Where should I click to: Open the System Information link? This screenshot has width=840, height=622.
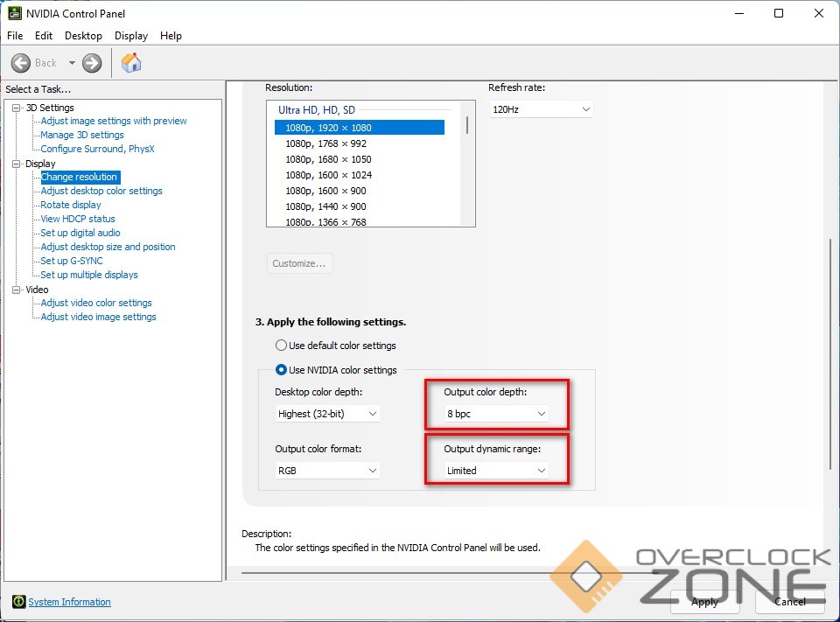(x=70, y=602)
